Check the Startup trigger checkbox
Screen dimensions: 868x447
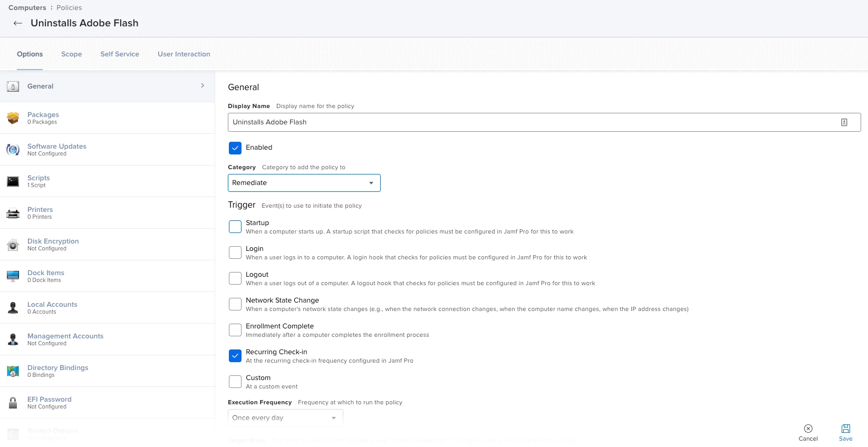pos(235,227)
